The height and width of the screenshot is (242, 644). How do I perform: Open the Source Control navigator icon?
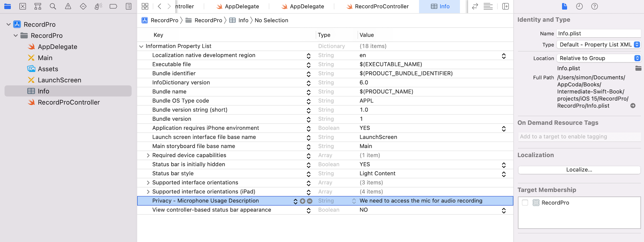(22, 6)
